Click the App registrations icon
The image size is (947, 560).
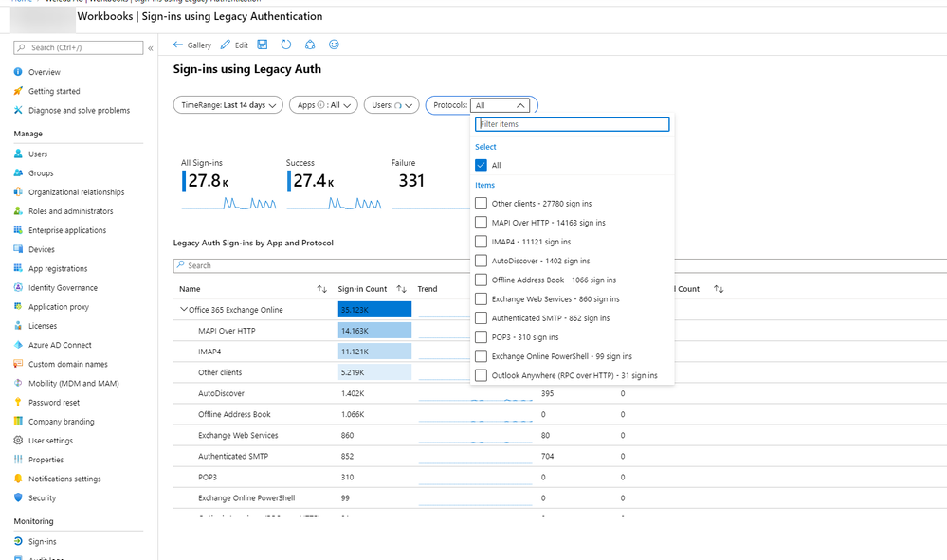(18, 268)
